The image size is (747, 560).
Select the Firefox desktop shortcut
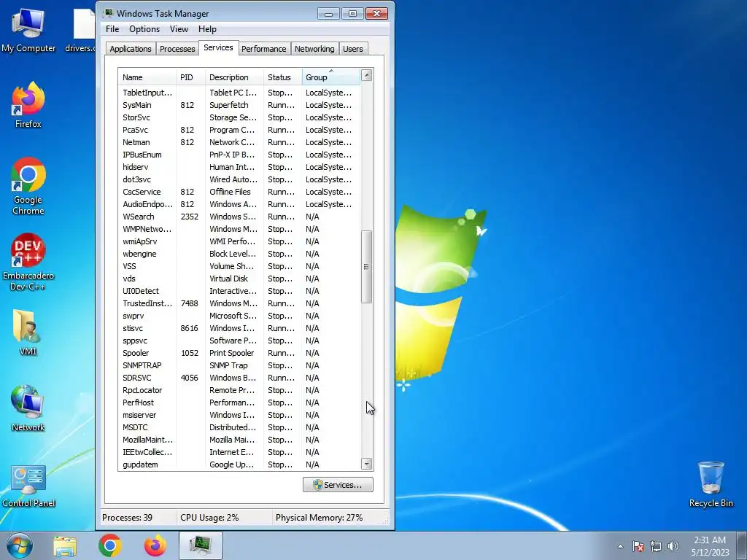click(28, 106)
